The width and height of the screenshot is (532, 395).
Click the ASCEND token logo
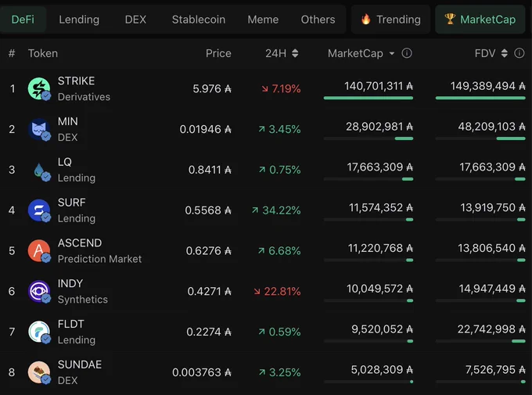[39, 250]
